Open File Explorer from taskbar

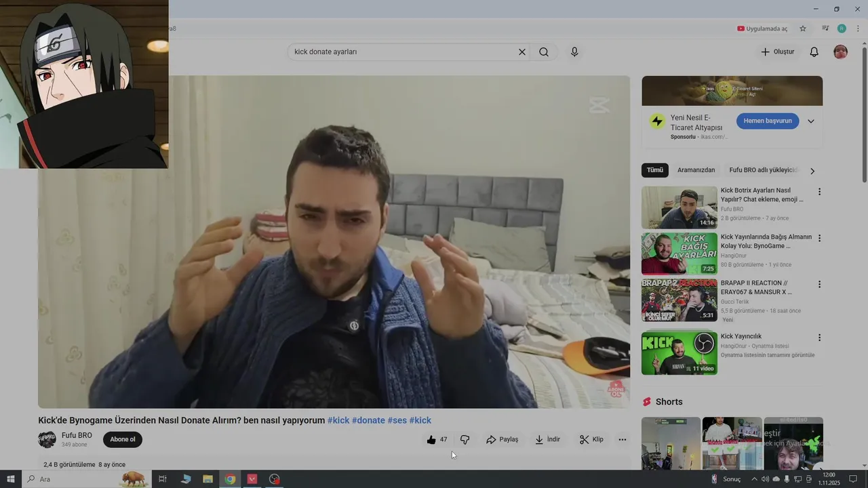pos(208,479)
